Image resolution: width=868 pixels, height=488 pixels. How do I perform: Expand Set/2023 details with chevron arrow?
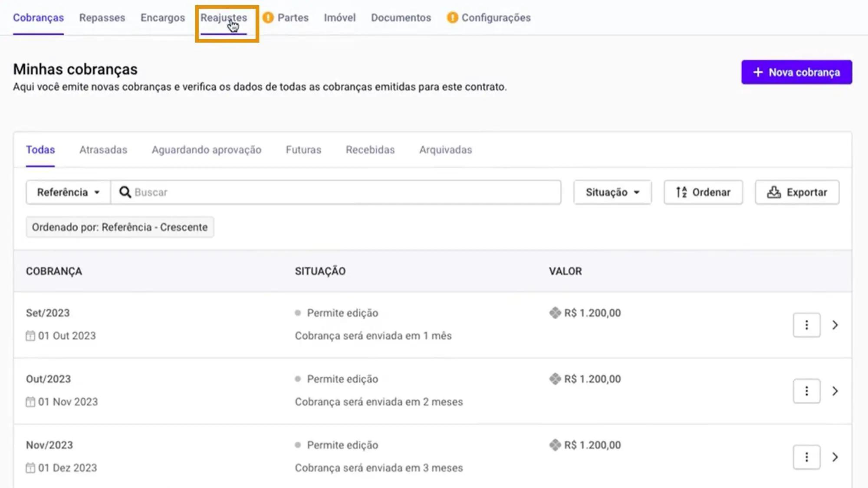(835, 325)
